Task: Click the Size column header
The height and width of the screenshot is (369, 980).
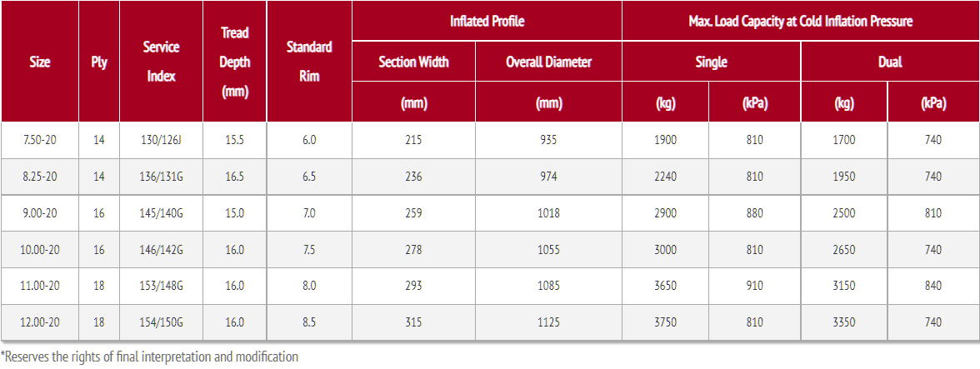Action: click(39, 62)
